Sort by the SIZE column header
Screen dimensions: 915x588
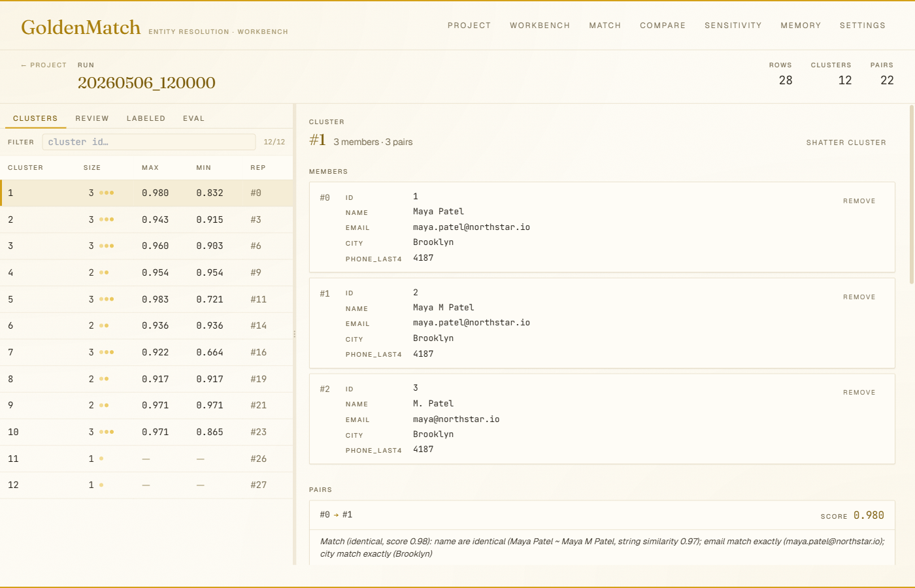coord(92,168)
